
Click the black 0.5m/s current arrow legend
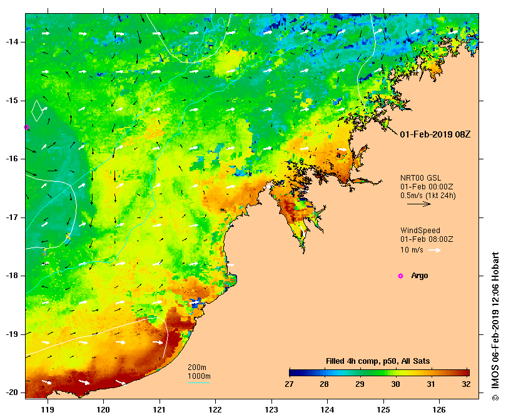(419, 204)
